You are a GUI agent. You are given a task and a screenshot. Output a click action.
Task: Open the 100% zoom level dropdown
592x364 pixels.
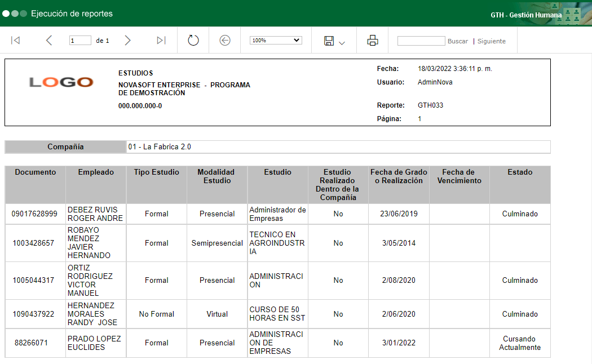[x=276, y=40]
